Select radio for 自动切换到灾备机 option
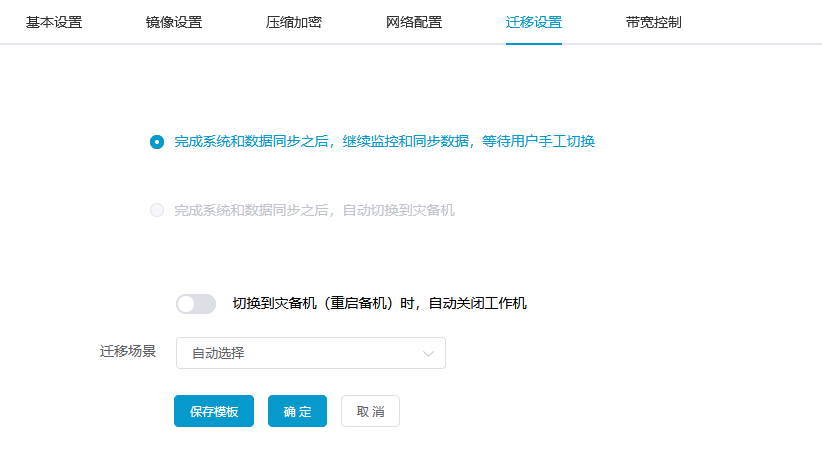 click(x=157, y=210)
